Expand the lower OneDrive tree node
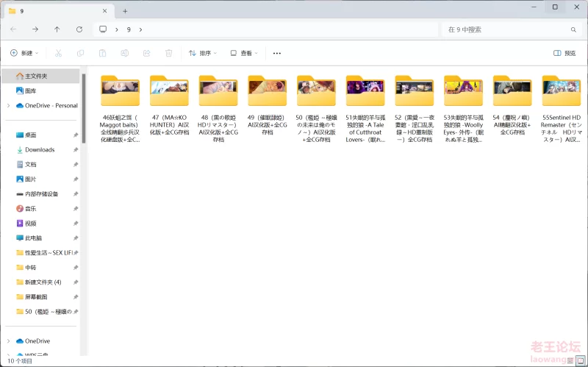This screenshot has width=588, height=367. click(x=9, y=341)
